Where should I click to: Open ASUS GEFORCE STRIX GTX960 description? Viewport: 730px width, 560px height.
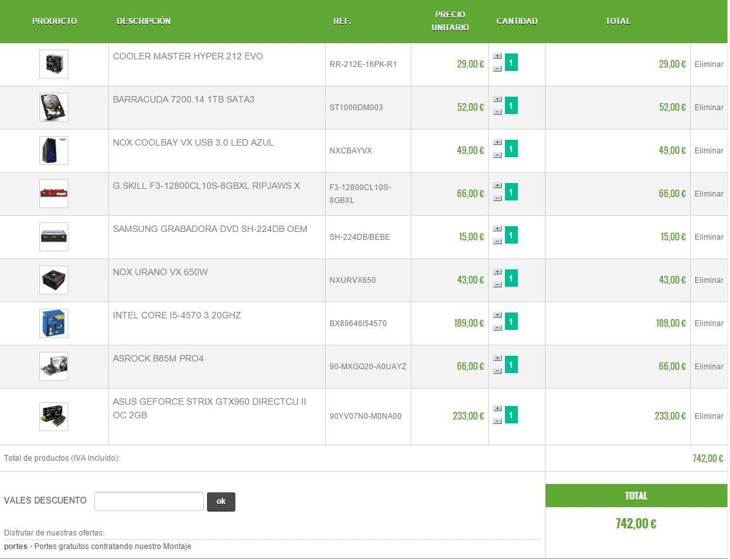coord(210,409)
